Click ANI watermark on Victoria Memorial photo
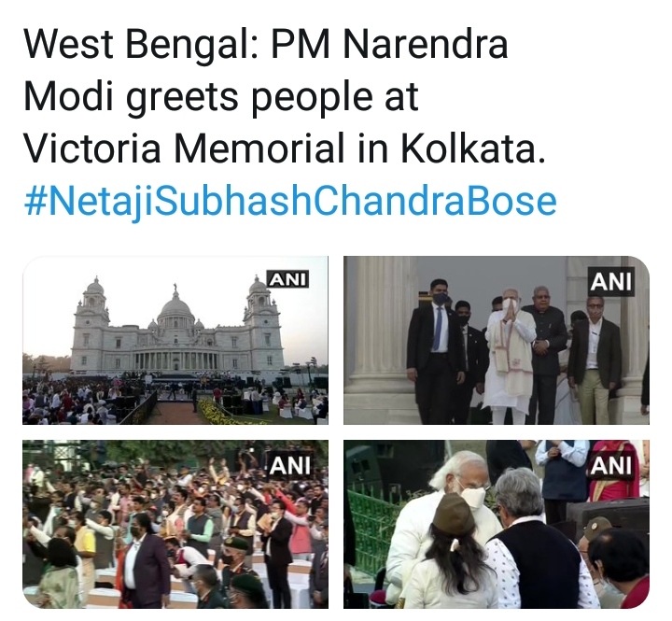The image size is (672, 621). (288, 279)
